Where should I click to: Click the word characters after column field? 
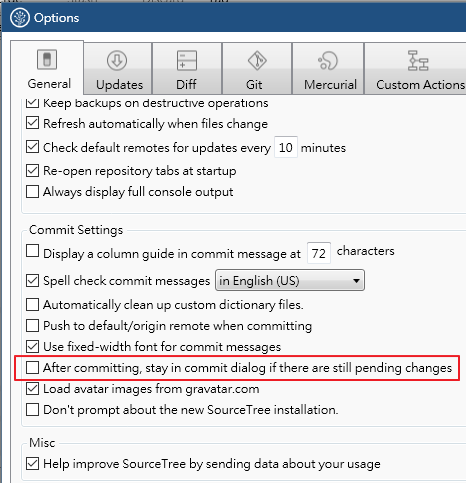(x=366, y=251)
